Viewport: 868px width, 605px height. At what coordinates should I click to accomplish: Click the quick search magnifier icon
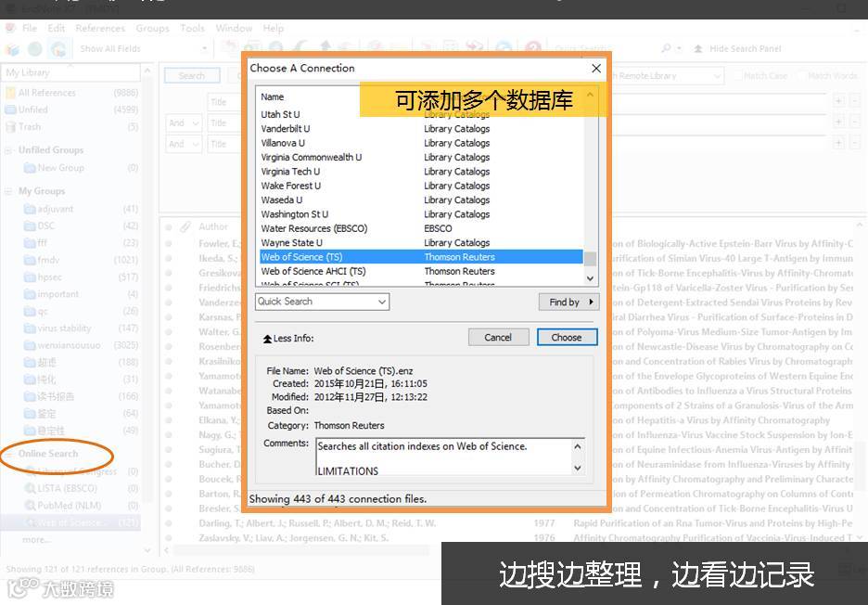pyautogui.click(x=667, y=49)
